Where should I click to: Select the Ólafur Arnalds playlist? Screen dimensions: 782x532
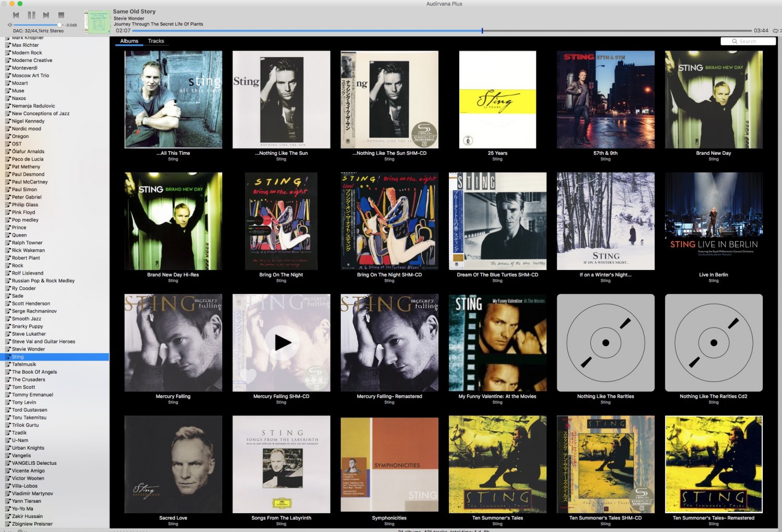point(55,152)
